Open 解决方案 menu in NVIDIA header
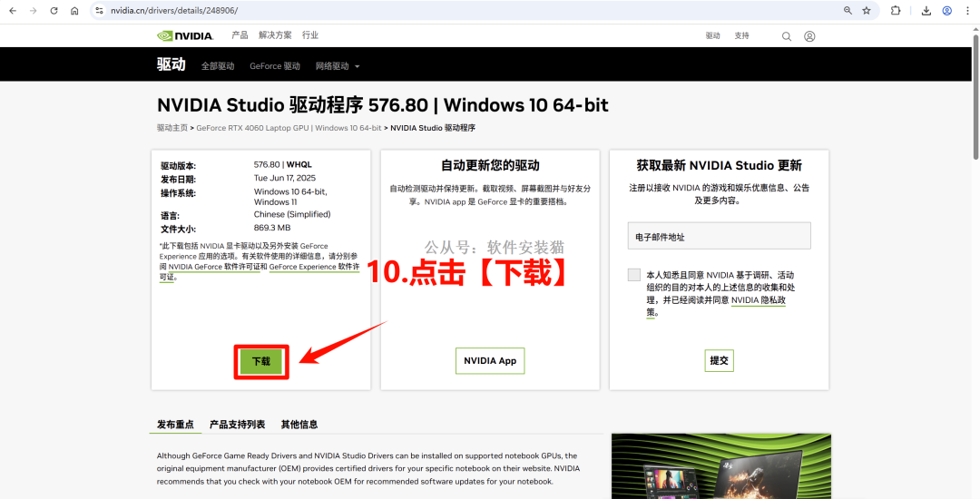The image size is (980, 499). [275, 35]
